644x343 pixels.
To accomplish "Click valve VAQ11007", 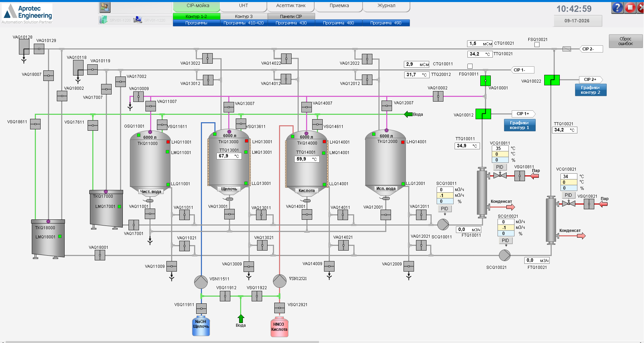I will coord(151,106).
